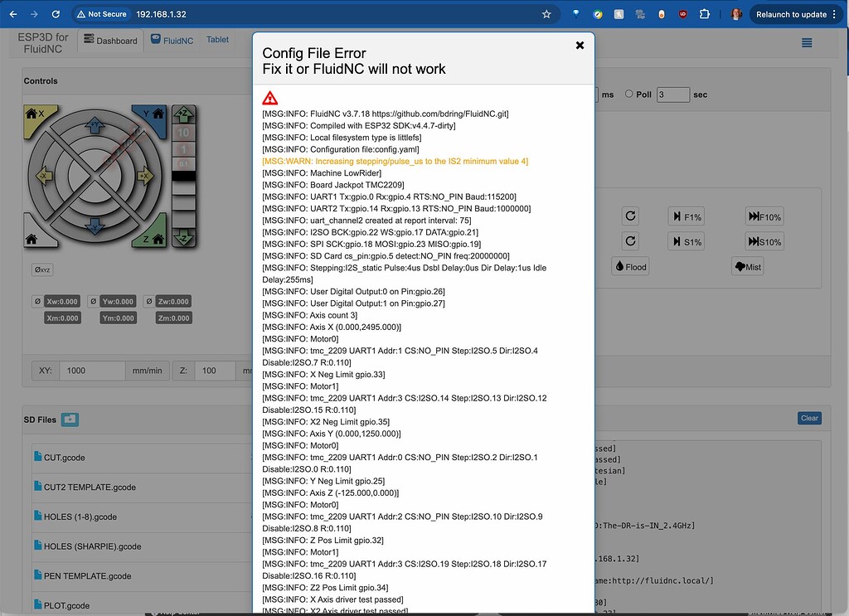Image resolution: width=849 pixels, height=616 pixels.
Task: Edit XY feed rate field
Action: point(92,371)
